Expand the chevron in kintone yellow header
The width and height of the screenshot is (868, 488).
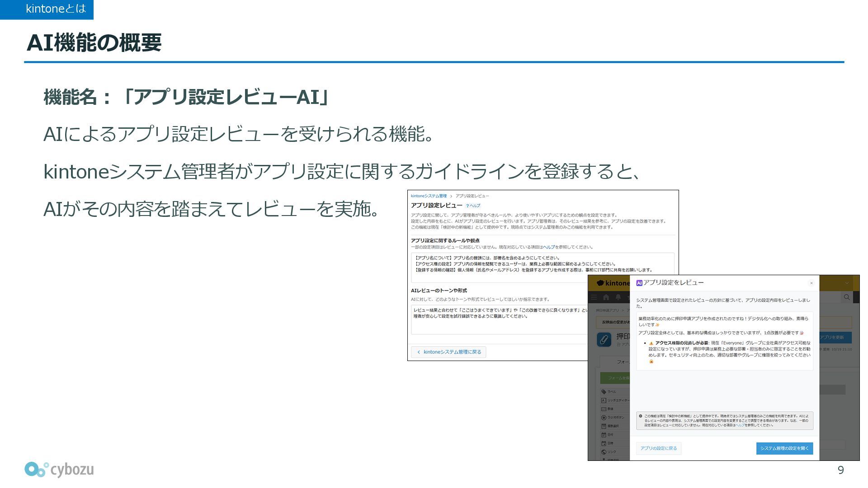point(847,283)
